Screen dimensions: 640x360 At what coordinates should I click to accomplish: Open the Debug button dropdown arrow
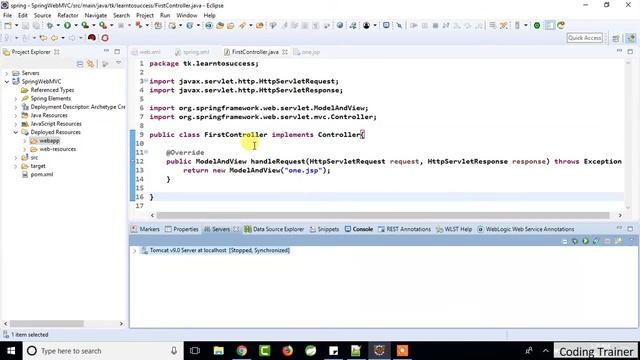(58, 25)
